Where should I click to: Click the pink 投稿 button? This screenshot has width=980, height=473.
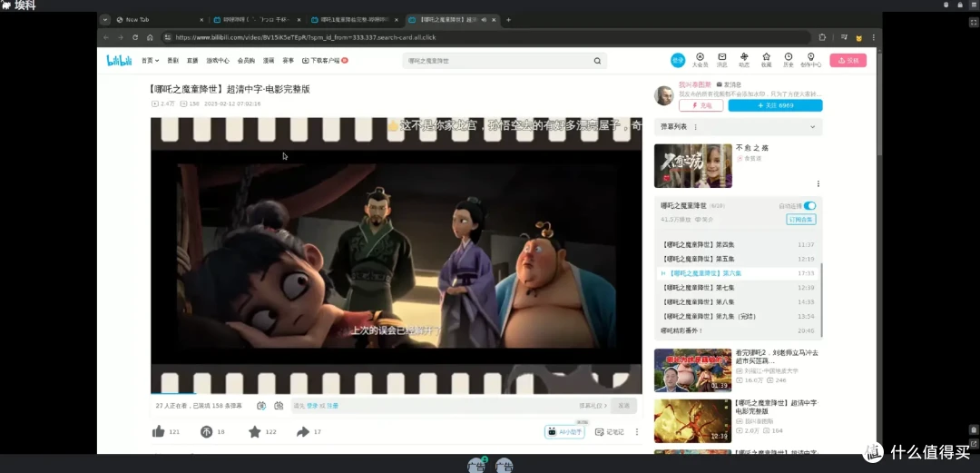click(848, 60)
